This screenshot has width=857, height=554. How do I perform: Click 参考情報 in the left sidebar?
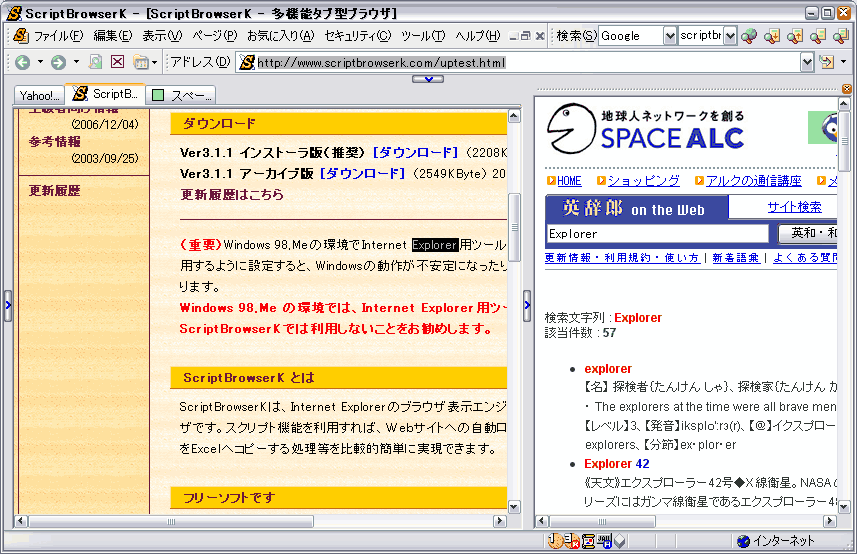[55, 142]
